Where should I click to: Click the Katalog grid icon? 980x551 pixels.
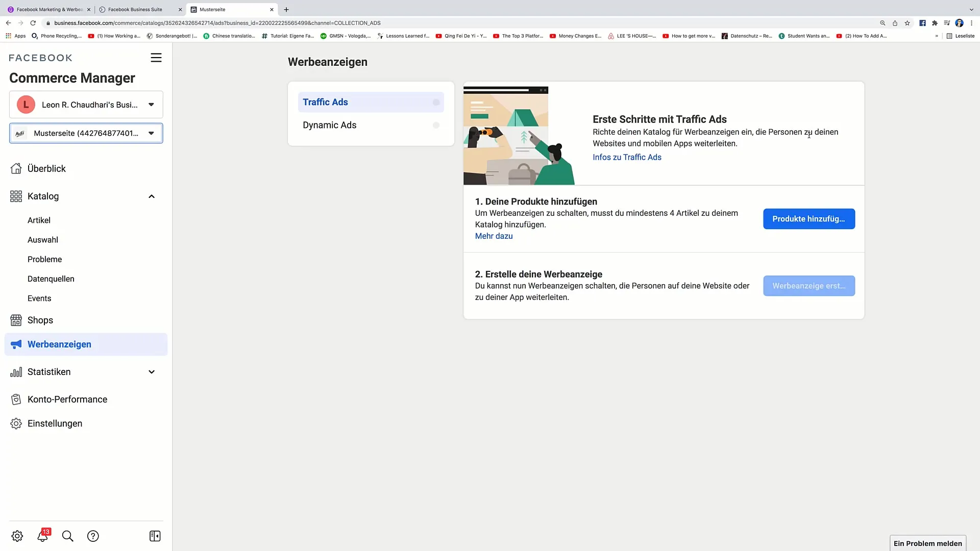click(x=16, y=196)
